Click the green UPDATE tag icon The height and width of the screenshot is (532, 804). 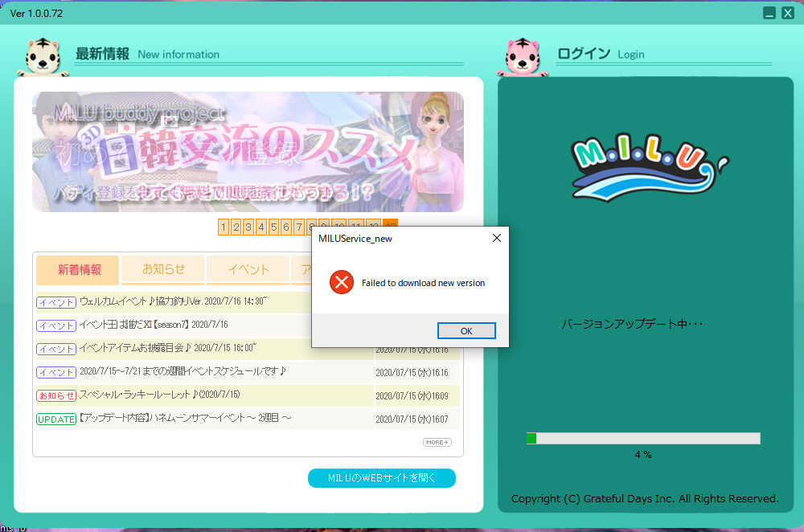(x=56, y=419)
